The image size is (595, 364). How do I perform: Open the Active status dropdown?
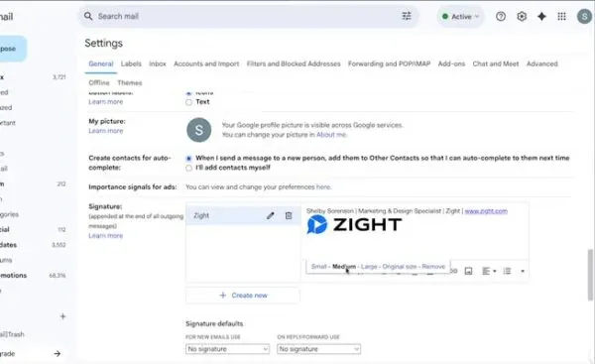tap(461, 16)
